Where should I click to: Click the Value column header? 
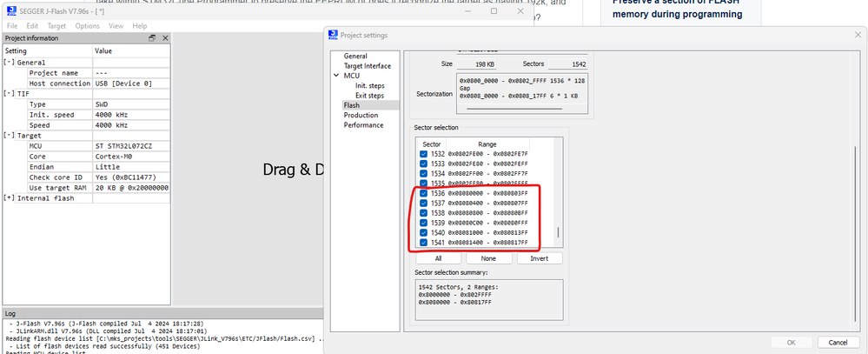point(131,51)
